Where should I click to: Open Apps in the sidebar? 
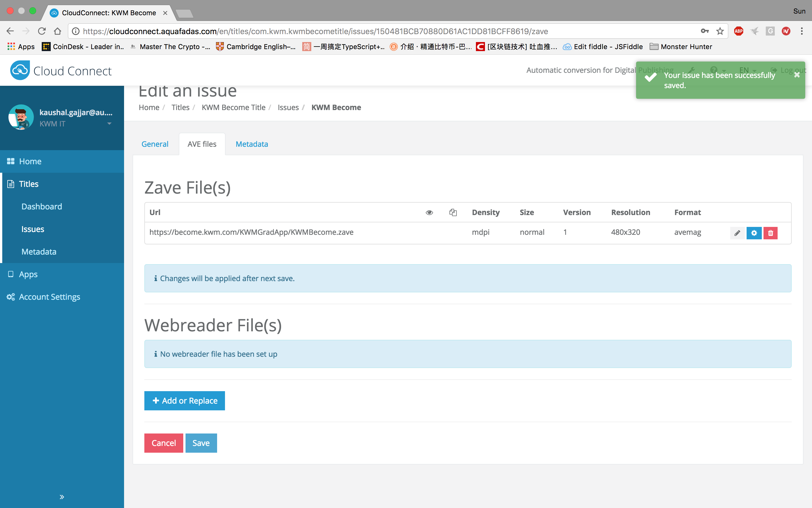pos(62,274)
